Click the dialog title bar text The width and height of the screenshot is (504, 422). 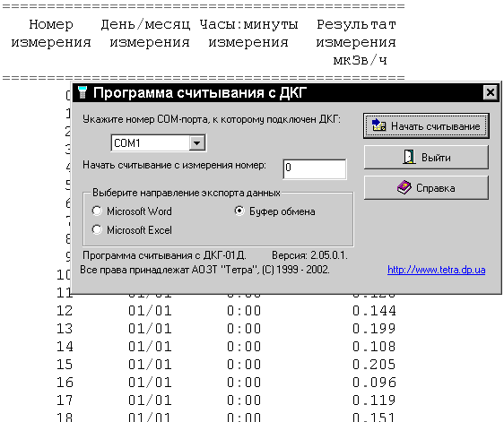(x=200, y=93)
